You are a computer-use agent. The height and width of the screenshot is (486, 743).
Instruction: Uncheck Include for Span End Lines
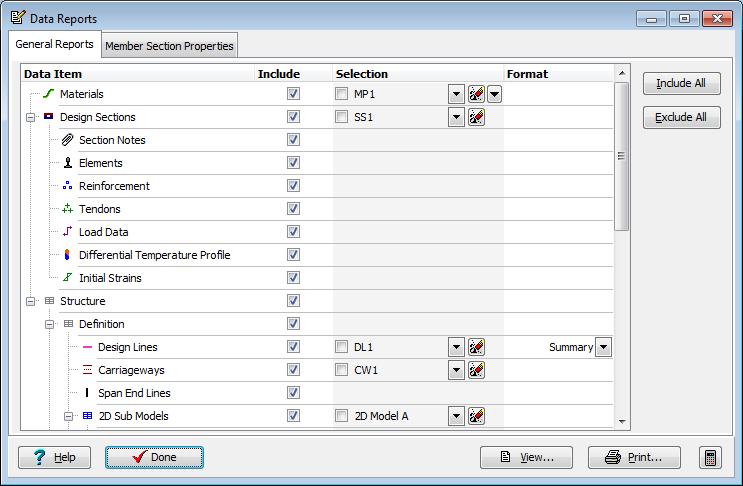[x=293, y=393]
